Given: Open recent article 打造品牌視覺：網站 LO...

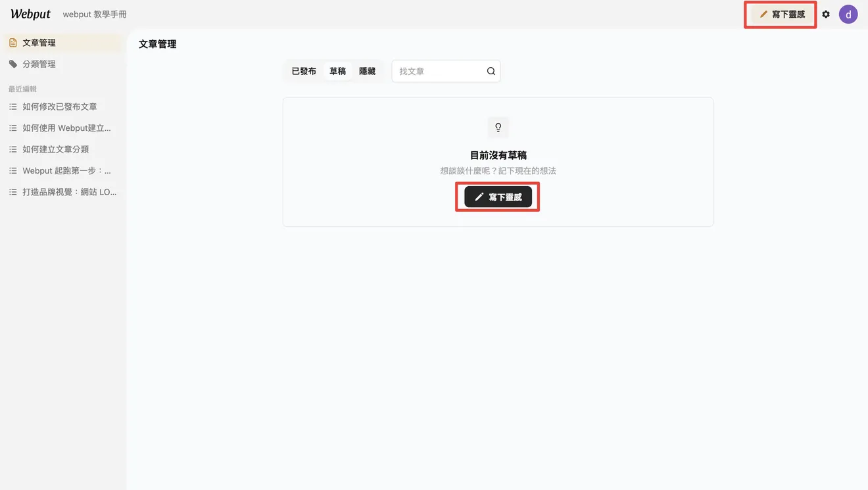Looking at the screenshot, I should coord(62,192).
